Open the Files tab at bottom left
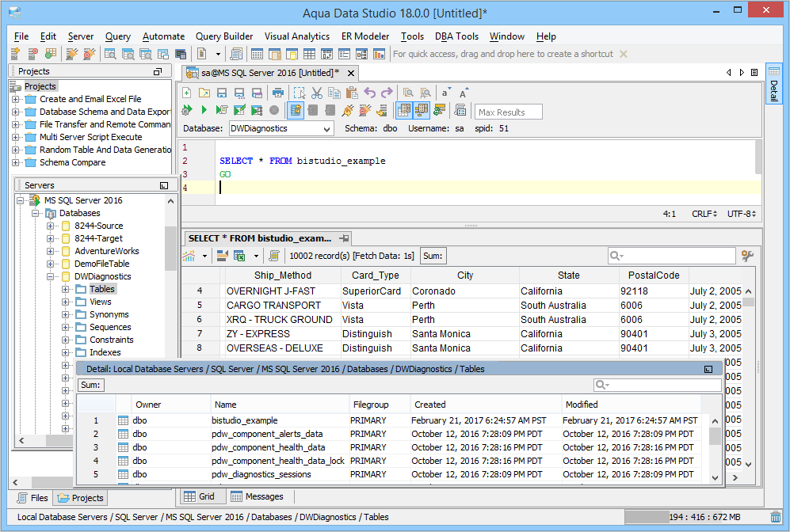This screenshot has width=790, height=532. point(32,498)
